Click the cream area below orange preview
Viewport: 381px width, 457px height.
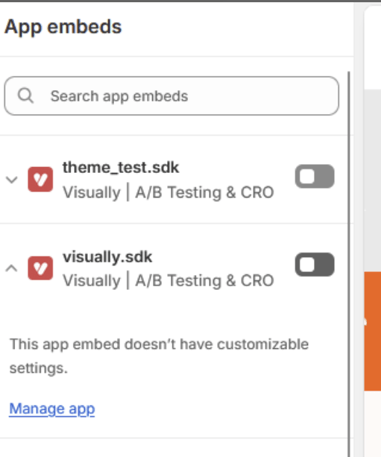(373, 424)
